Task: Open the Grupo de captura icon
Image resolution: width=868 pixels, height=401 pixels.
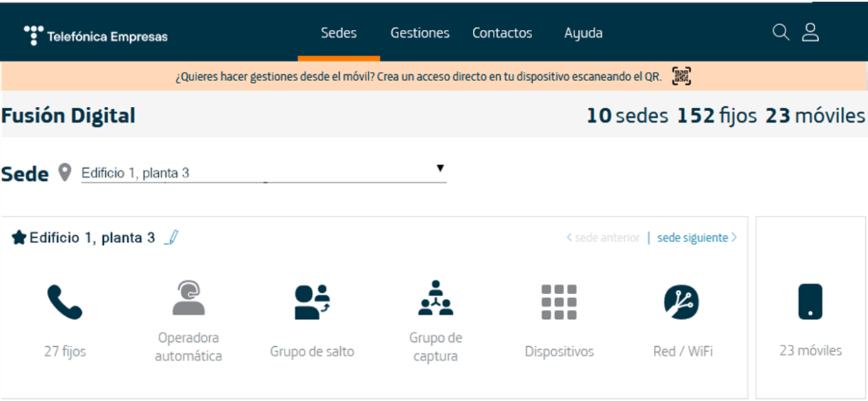Action: (435, 298)
